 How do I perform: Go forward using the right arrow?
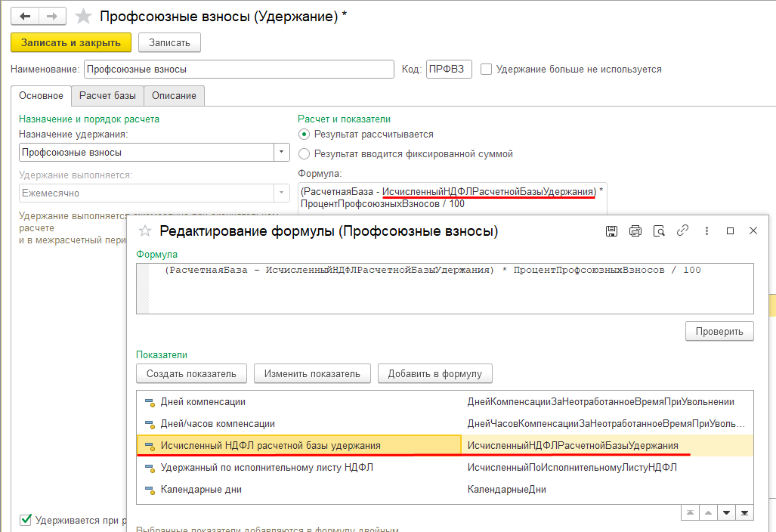click(x=51, y=16)
